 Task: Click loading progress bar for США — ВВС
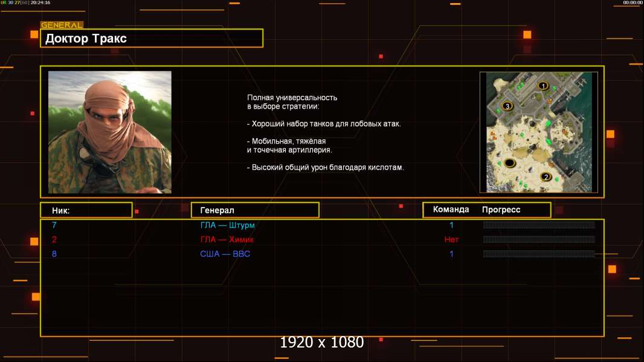(539, 254)
